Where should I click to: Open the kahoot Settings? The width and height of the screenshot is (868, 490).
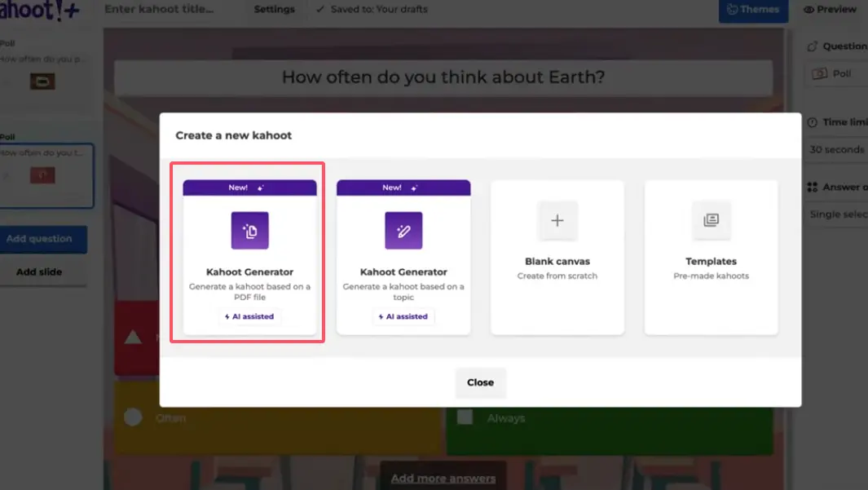(274, 10)
